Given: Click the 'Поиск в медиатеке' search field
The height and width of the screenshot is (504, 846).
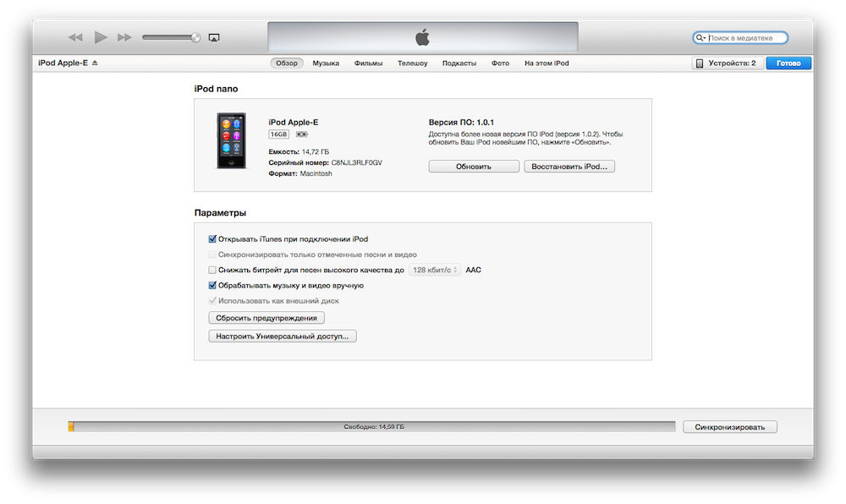Looking at the screenshot, I should click(744, 38).
